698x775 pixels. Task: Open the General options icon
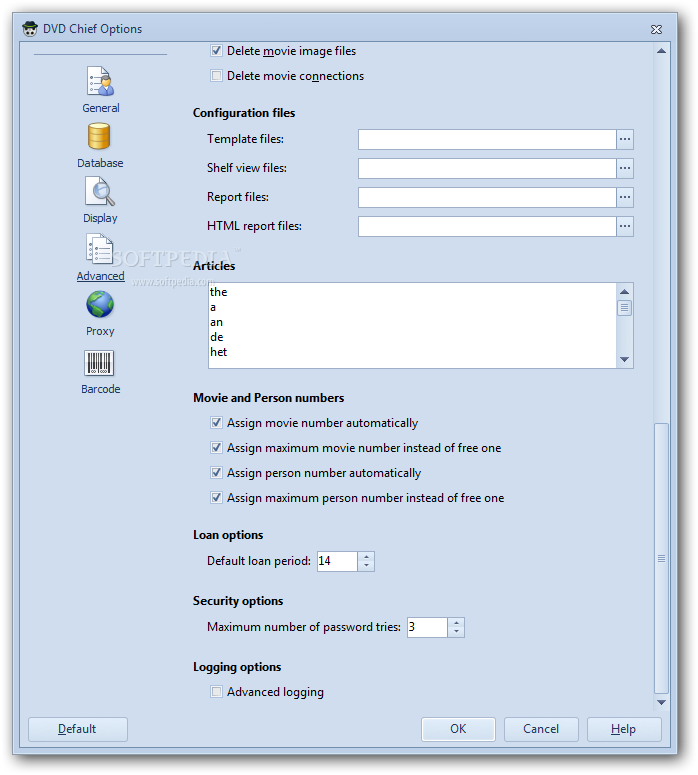[x=100, y=81]
